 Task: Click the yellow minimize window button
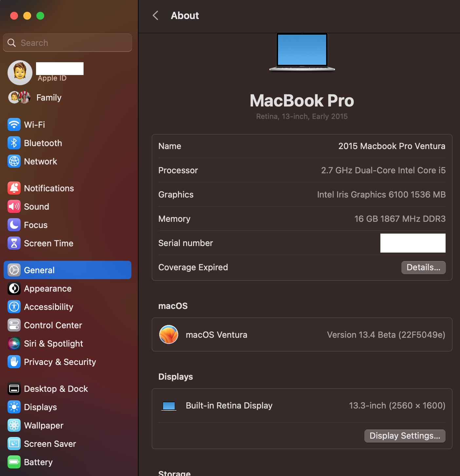pos(27,16)
